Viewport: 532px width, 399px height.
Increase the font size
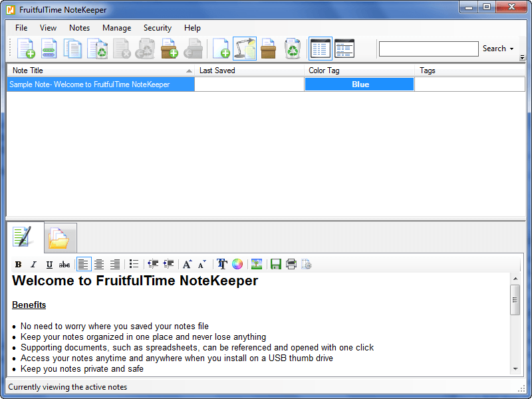[188, 264]
